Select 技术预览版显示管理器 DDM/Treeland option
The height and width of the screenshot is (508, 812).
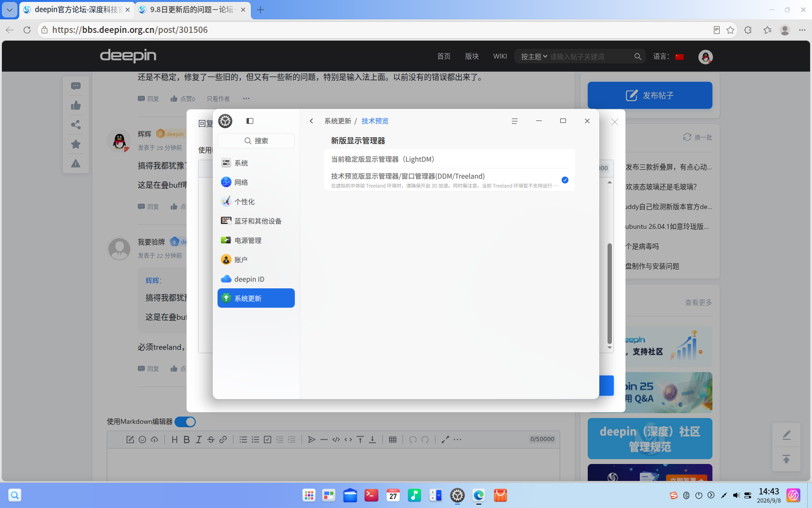tap(449, 180)
